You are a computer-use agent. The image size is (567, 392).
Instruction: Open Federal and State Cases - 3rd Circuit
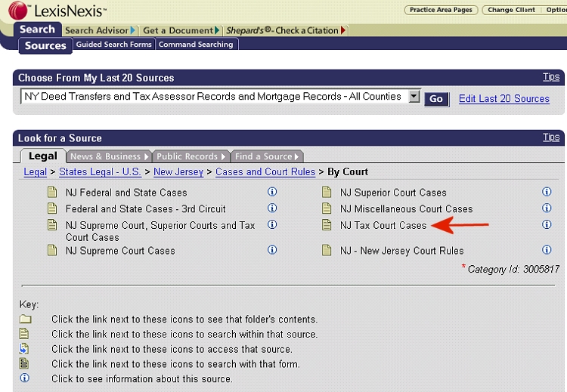click(x=145, y=208)
